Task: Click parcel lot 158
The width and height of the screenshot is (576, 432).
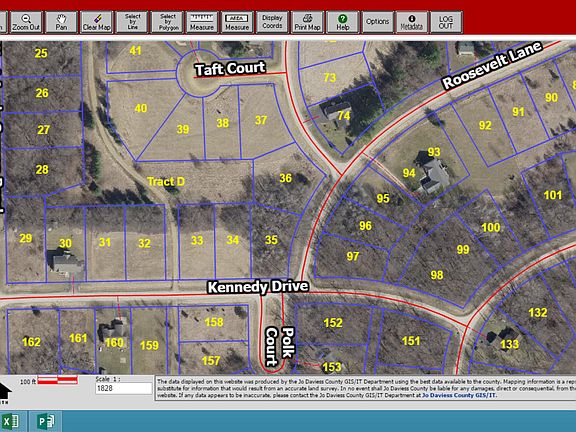Action: coord(214,322)
